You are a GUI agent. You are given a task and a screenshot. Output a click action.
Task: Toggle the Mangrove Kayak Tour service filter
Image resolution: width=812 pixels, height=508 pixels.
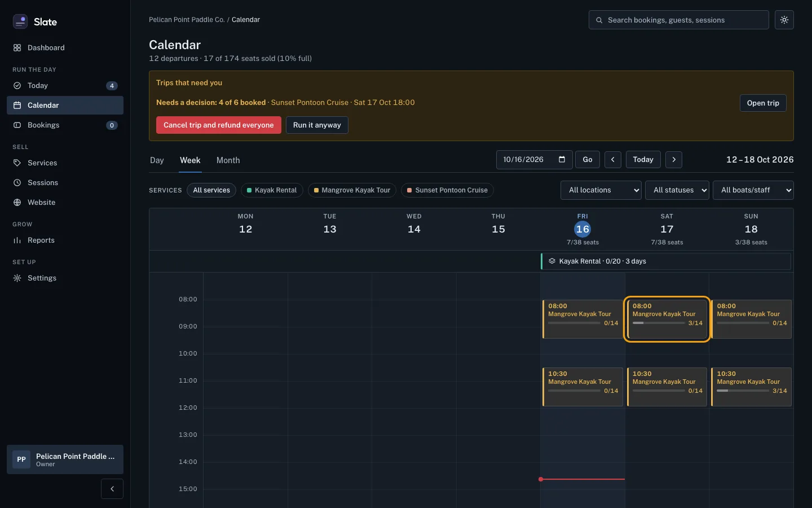(352, 190)
